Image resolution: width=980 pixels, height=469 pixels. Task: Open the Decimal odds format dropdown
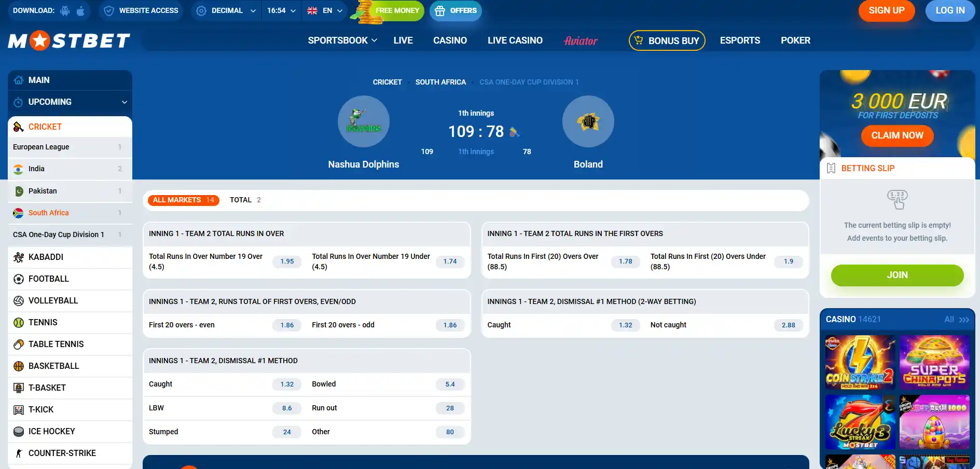click(227, 10)
